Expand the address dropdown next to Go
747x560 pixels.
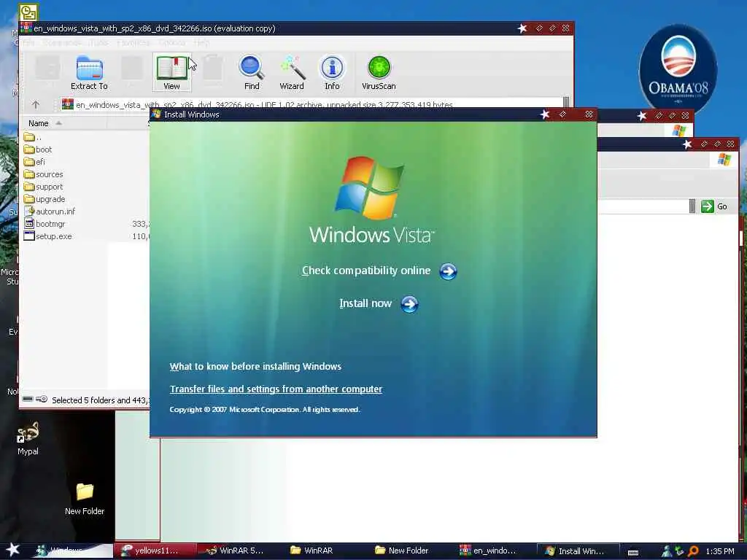[692, 206]
